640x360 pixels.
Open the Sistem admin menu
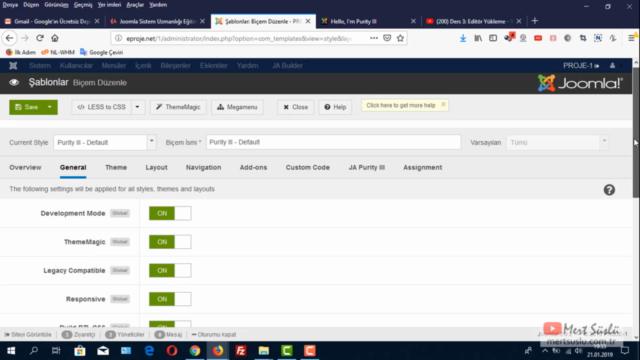tap(40, 65)
